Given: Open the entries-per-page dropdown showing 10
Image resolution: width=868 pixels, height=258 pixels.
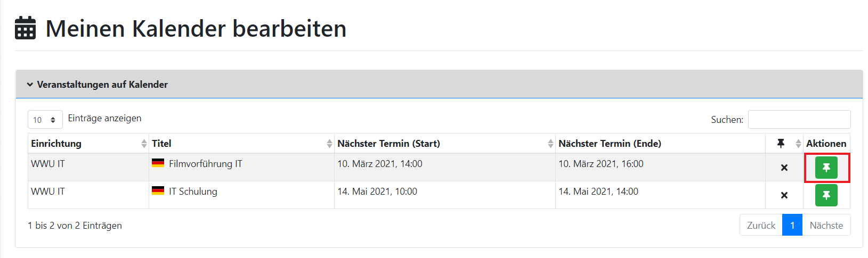Looking at the screenshot, I should tap(45, 120).
